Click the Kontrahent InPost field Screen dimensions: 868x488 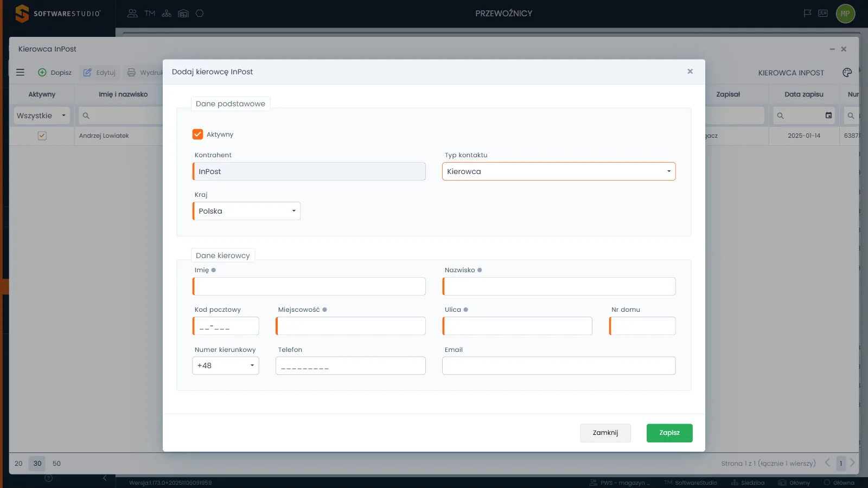309,171
